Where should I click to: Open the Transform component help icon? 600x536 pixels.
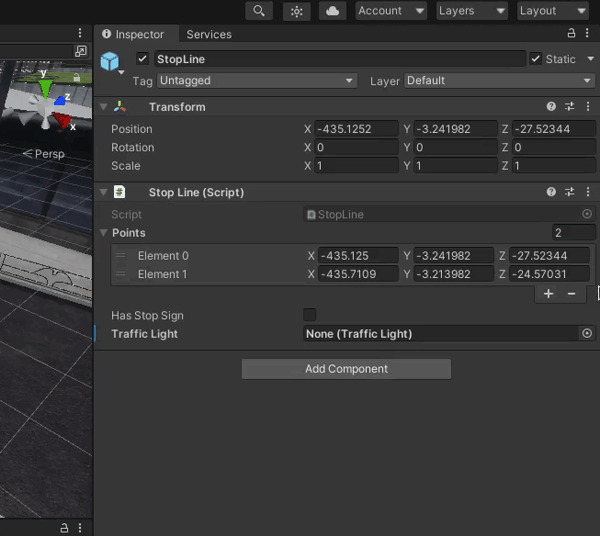pos(551,107)
